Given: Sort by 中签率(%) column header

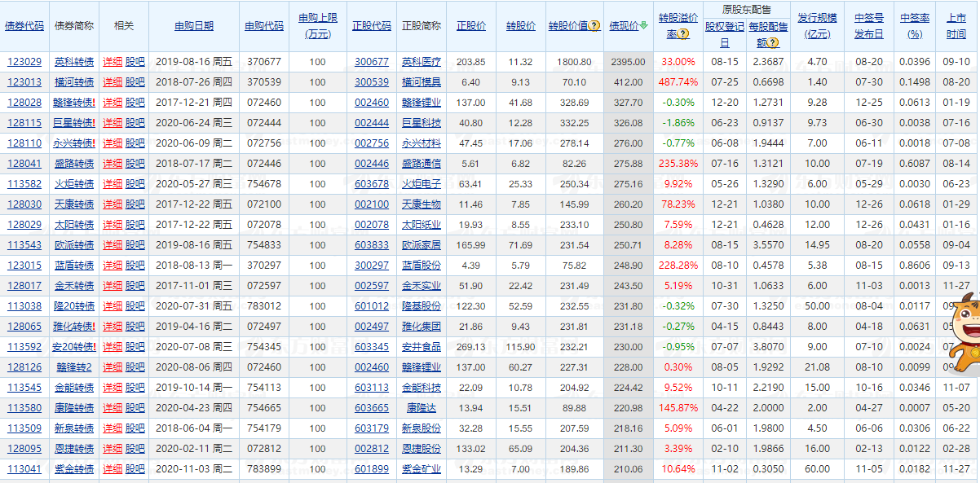Looking at the screenshot, I should click(915, 26).
